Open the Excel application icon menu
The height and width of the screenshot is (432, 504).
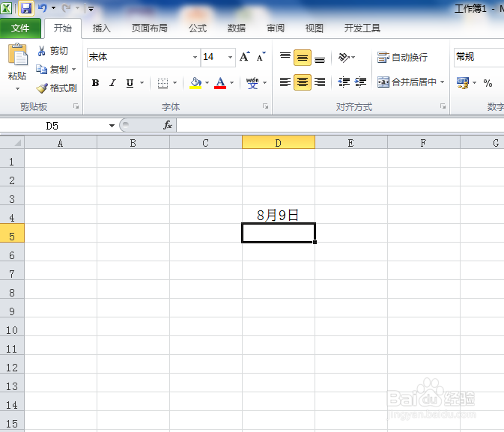pos(6,8)
